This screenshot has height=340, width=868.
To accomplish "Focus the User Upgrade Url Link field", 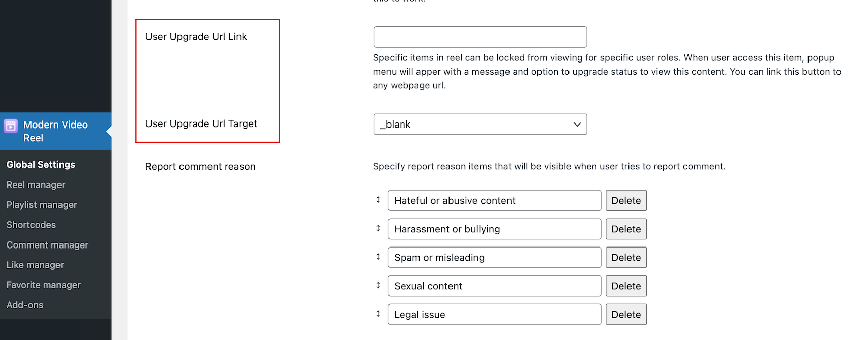I will pos(480,37).
